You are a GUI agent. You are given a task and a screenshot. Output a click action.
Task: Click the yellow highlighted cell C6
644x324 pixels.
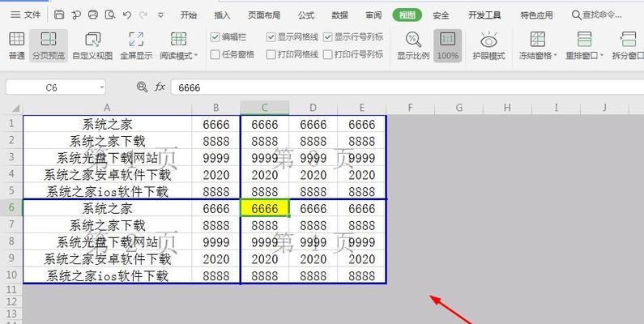pos(265,208)
